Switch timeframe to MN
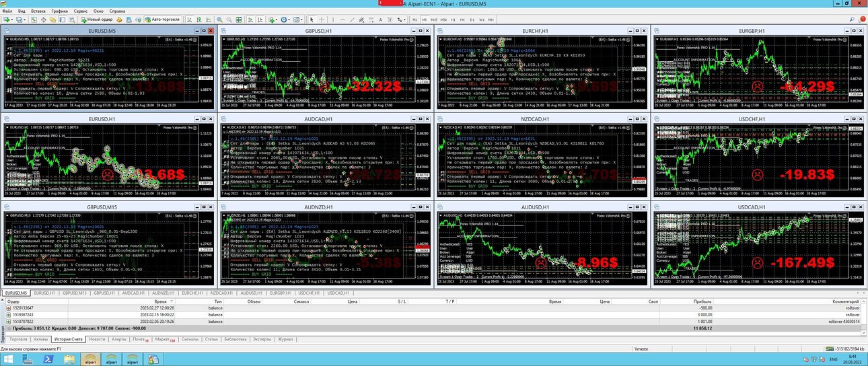This screenshot has width=868, height=366. tap(491, 20)
